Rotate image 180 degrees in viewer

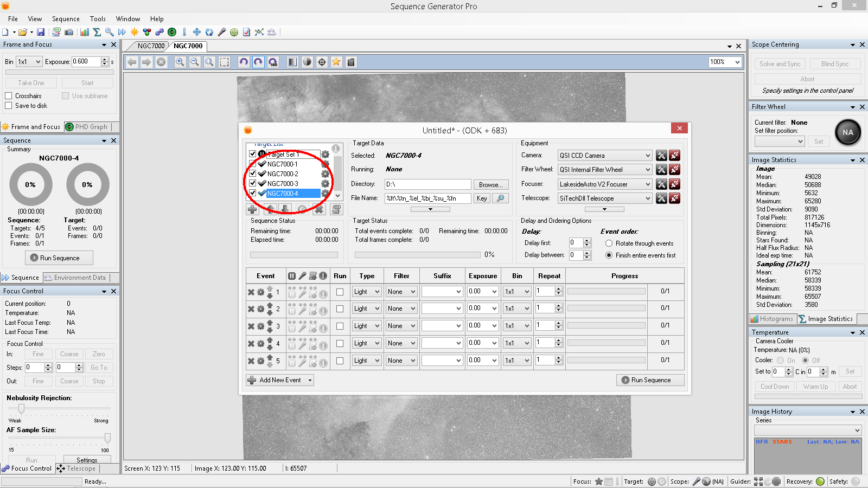[x=273, y=62]
